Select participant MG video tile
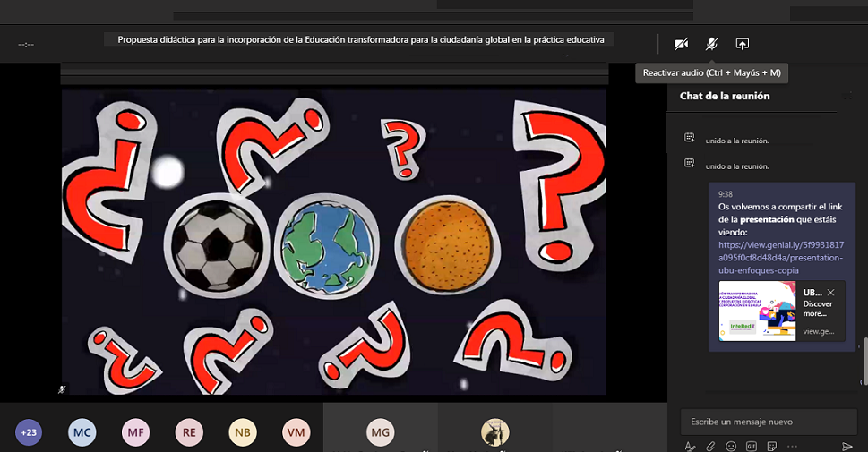Image resolution: width=868 pixels, height=452 pixels. pyautogui.click(x=381, y=432)
